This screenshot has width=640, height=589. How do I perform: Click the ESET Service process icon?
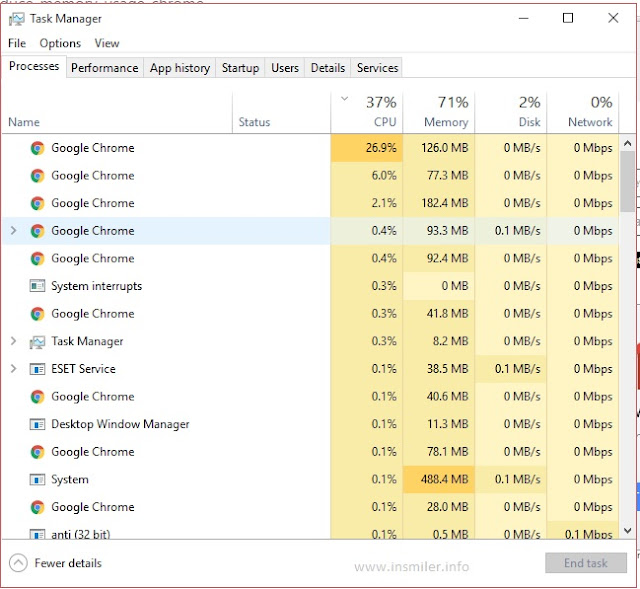pyautogui.click(x=37, y=369)
